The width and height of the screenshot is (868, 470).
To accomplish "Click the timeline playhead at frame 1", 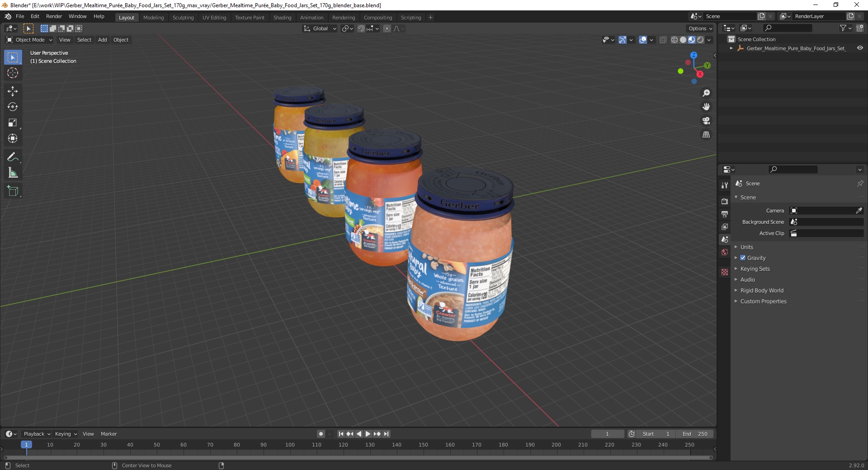I will click(x=26, y=445).
